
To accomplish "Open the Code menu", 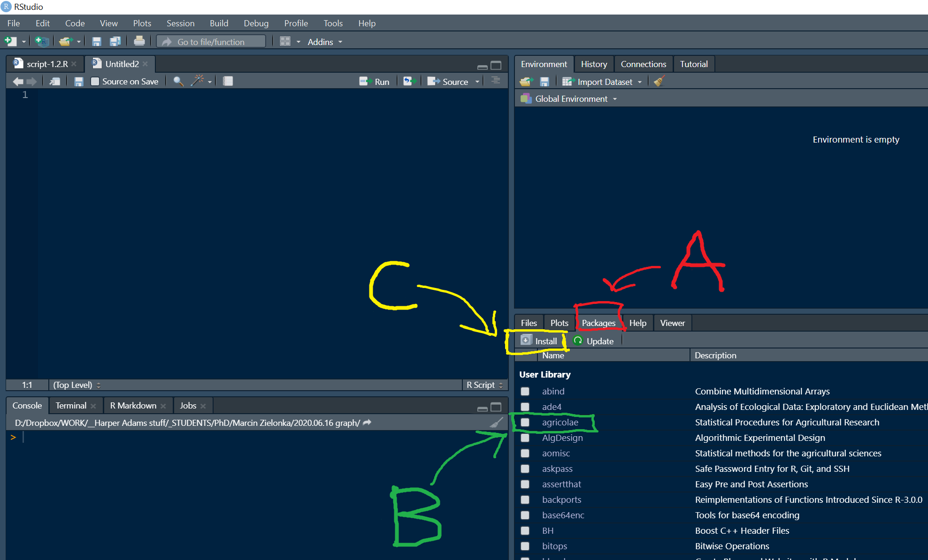I will (75, 23).
